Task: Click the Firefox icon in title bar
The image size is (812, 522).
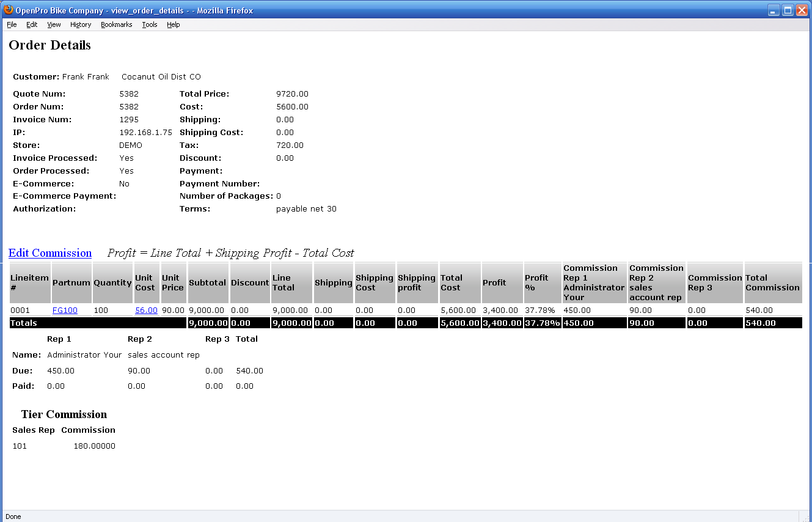Action: 9,10
